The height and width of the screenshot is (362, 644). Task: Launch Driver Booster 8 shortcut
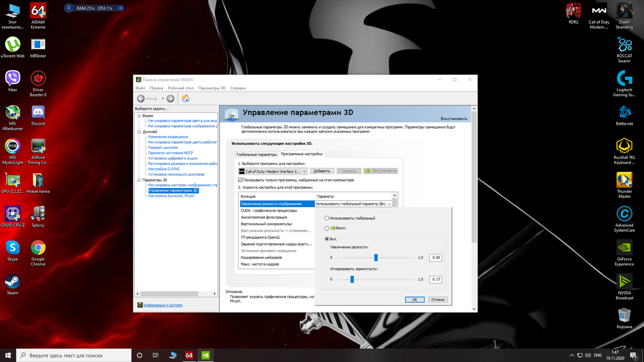pyautogui.click(x=38, y=83)
